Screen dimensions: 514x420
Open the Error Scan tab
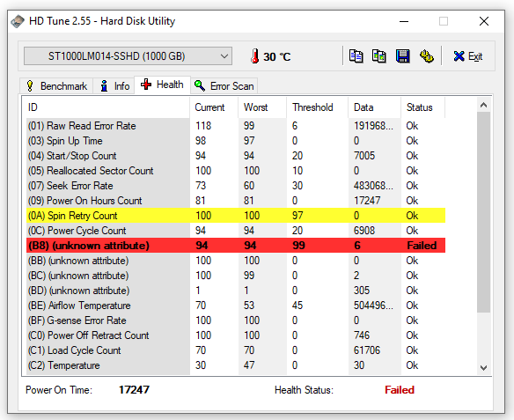click(224, 86)
